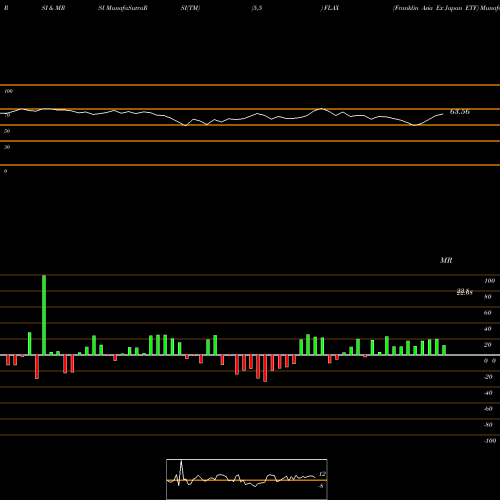This screenshot has height=500, width=500.
Task: Click the RSI axis label 50
Action: pos(7,131)
